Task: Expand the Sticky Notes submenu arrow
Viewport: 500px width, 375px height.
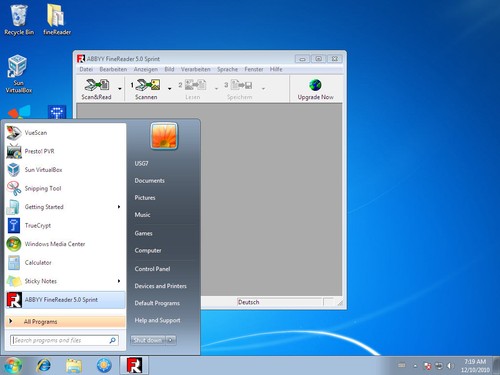Action: pos(119,281)
